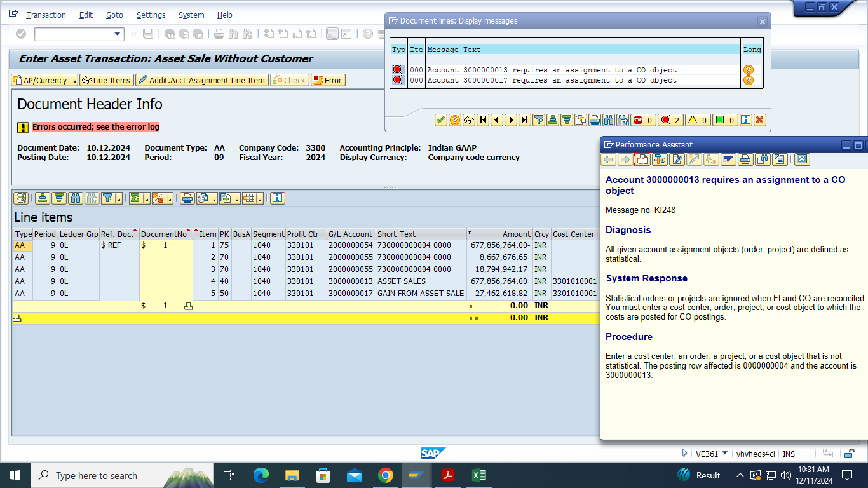
Task: Click the sort ascending icon in the line items toolbar
Action: [x=43, y=198]
